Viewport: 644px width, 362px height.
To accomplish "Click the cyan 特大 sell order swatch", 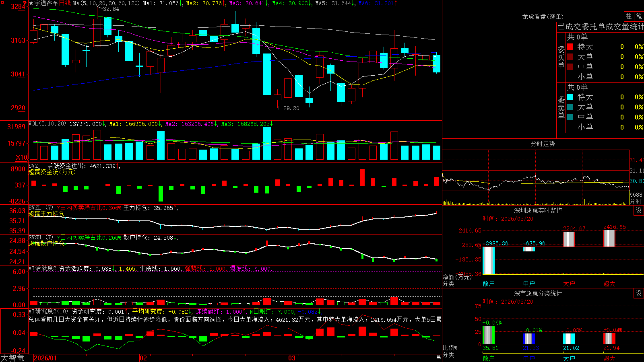I will pos(570,97).
